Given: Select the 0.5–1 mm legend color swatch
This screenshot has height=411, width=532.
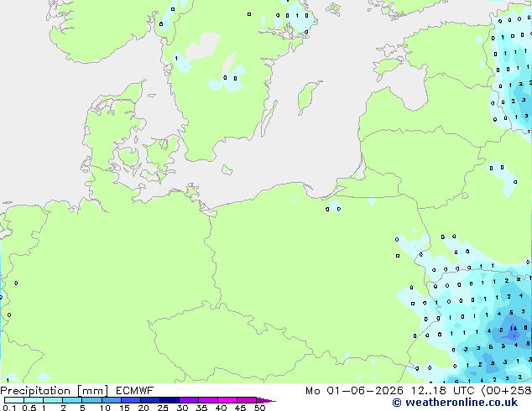Looking at the screenshot, I should click(x=34, y=400).
